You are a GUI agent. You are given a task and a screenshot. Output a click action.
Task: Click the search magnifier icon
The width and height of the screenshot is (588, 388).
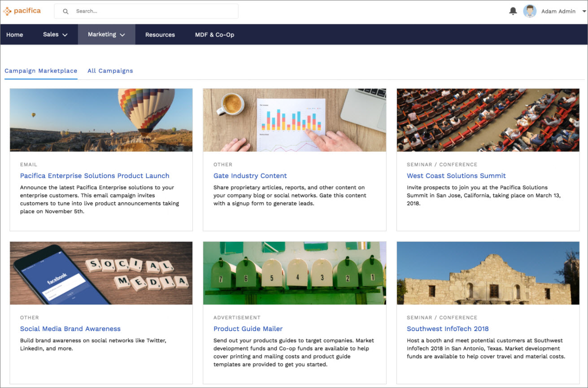pyautogui.click(x=66, y=11)
